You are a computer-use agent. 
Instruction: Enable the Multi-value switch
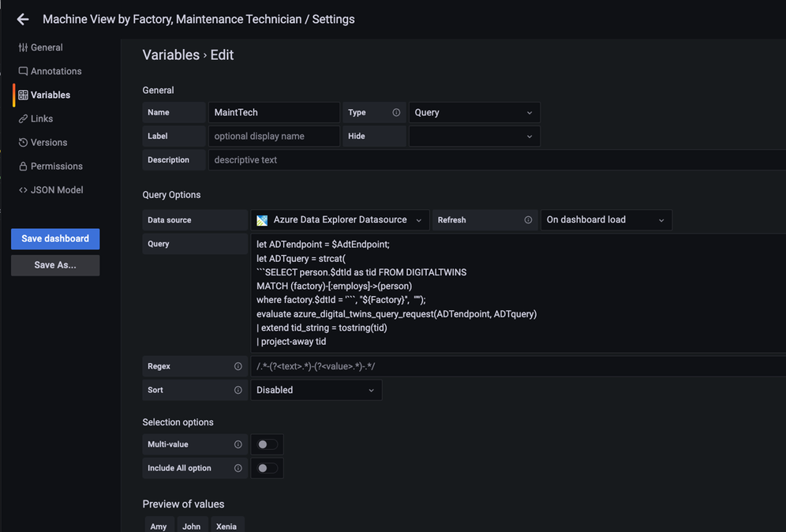(x=267, y=444)
